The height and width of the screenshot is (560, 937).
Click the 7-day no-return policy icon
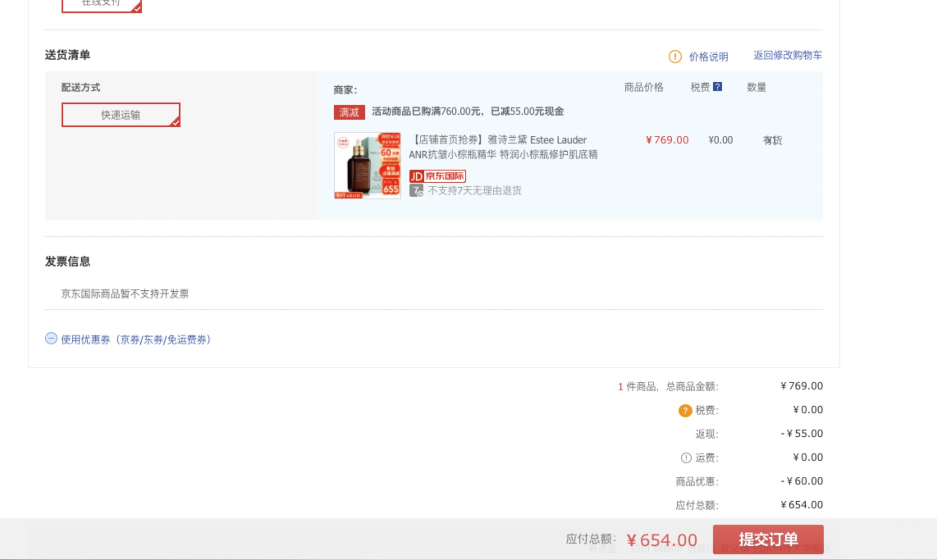pyautogui.click(x=416, y=191)
